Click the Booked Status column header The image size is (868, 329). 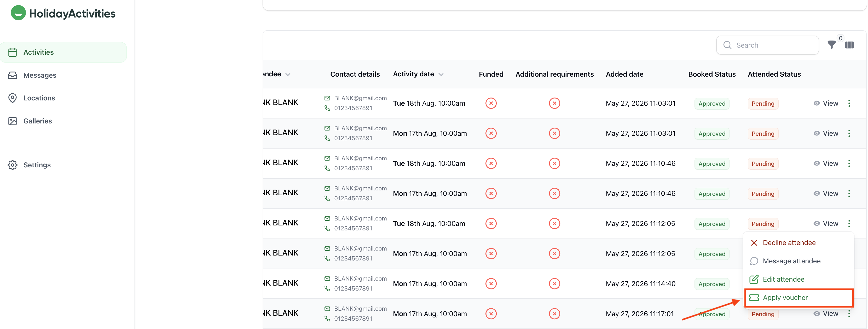(712, 74)
